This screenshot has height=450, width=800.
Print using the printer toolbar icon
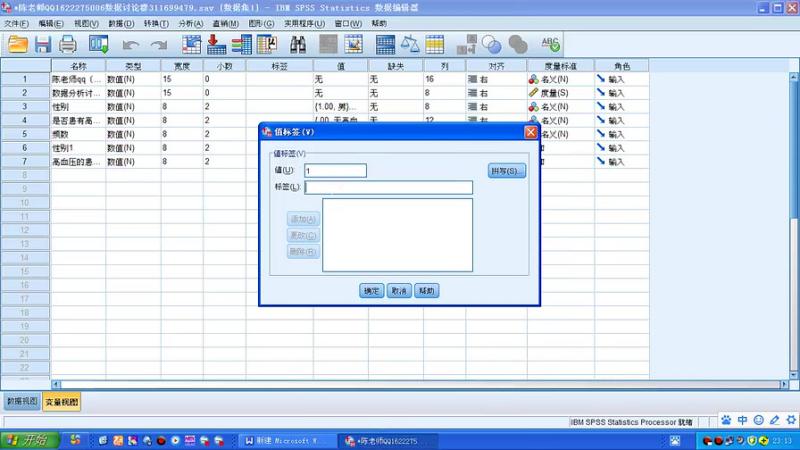[x=67, y=45]
